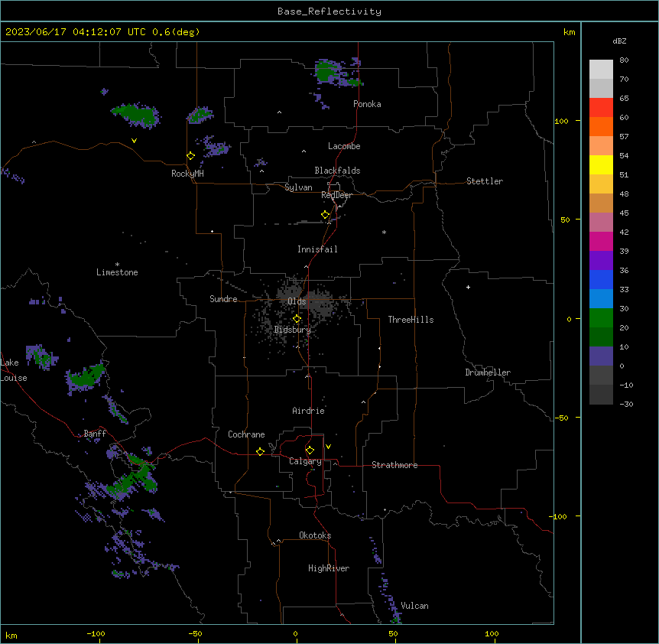Select the Didsbury label

point(293,330)
